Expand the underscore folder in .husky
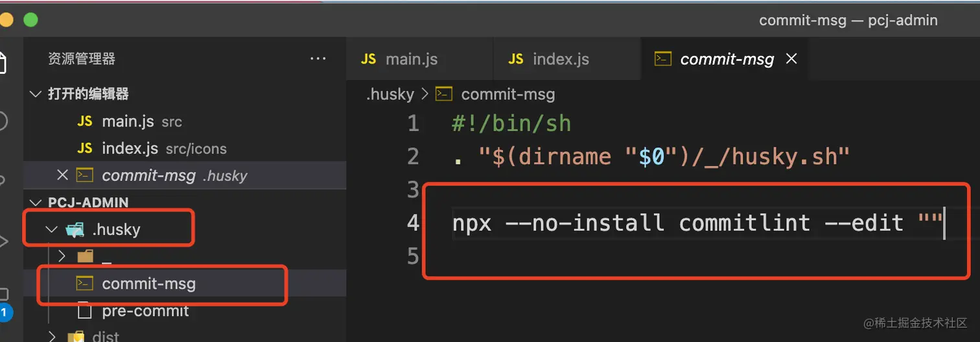This screenshot has height=342, width=980. pyautogui.click(x=62, y=256)
